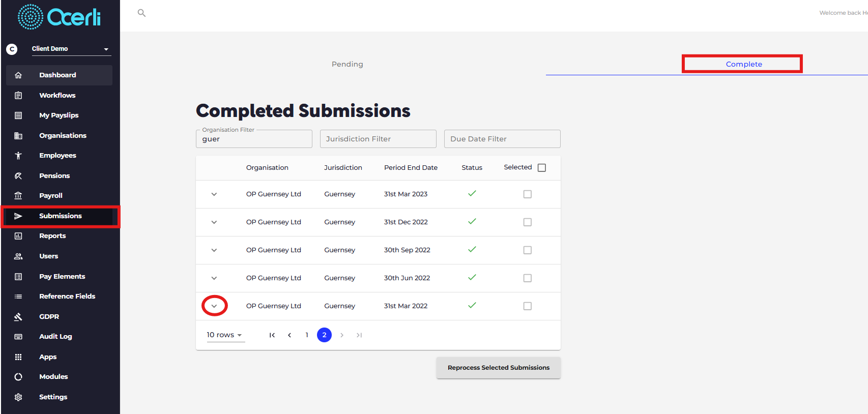Click the Apps grid icon
The image size is (868, 414).
click(18, 357)
